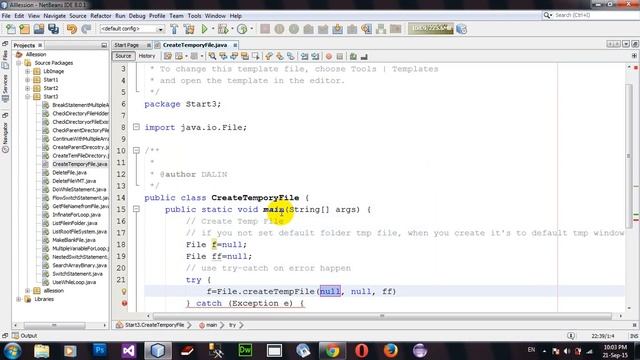Open the Tools menu
The width and height of the screenshot is (640, 360).
click(x=194, y=16)
